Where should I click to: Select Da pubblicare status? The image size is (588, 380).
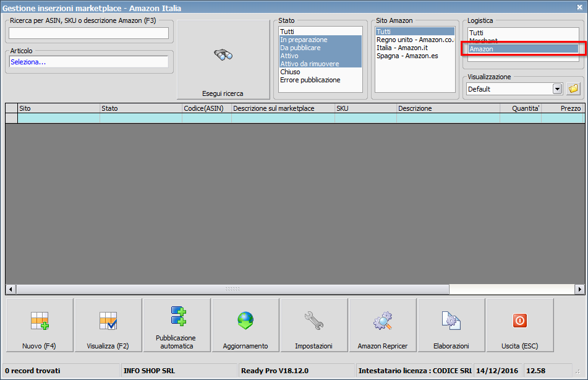(x=321, y=48)
